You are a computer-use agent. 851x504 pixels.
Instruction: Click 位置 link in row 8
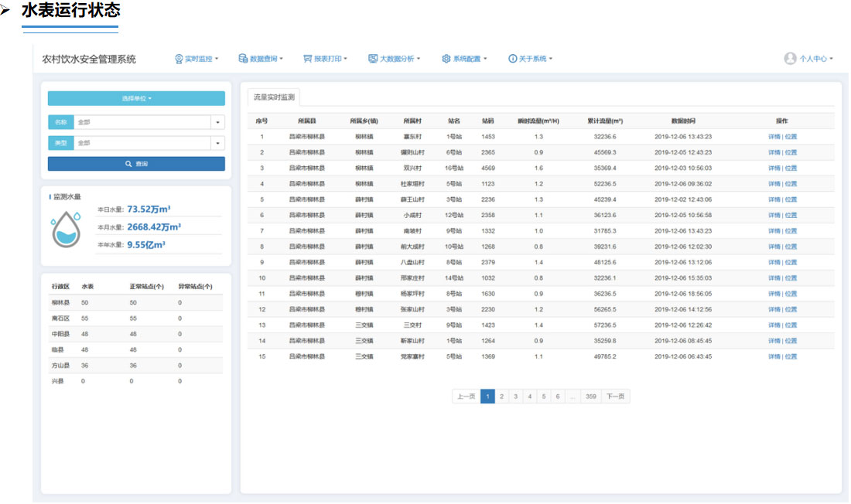pos(791,247)
